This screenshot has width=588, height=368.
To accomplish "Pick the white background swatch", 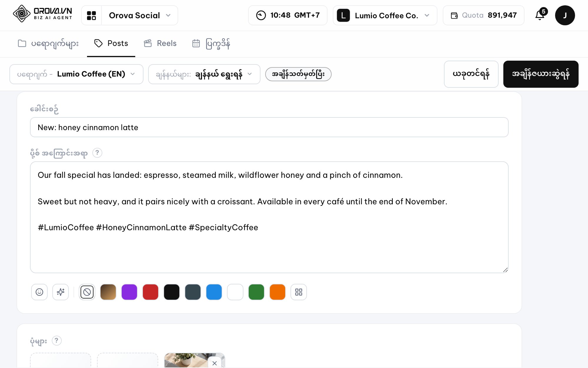I will (x=235, y=292).
